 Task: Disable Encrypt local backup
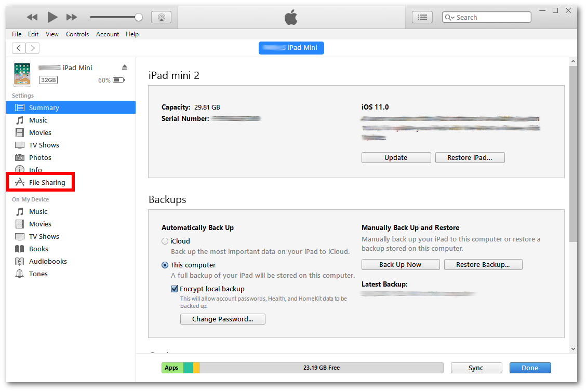[175, 289]
